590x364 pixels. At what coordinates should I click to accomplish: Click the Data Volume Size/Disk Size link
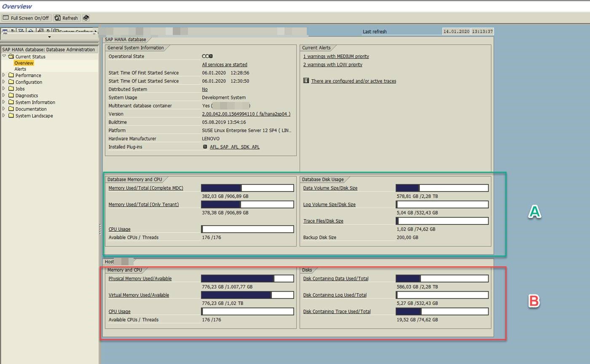(330, 188)
